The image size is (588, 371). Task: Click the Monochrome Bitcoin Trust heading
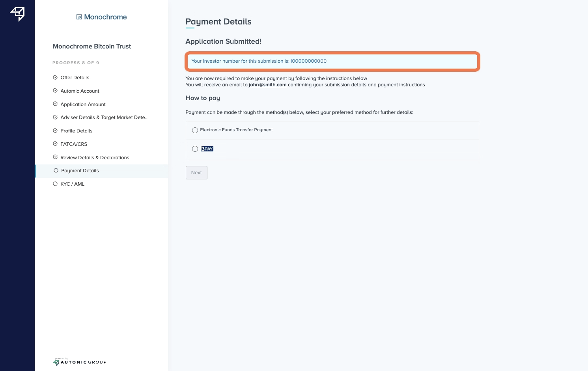(x=92, y=47)
